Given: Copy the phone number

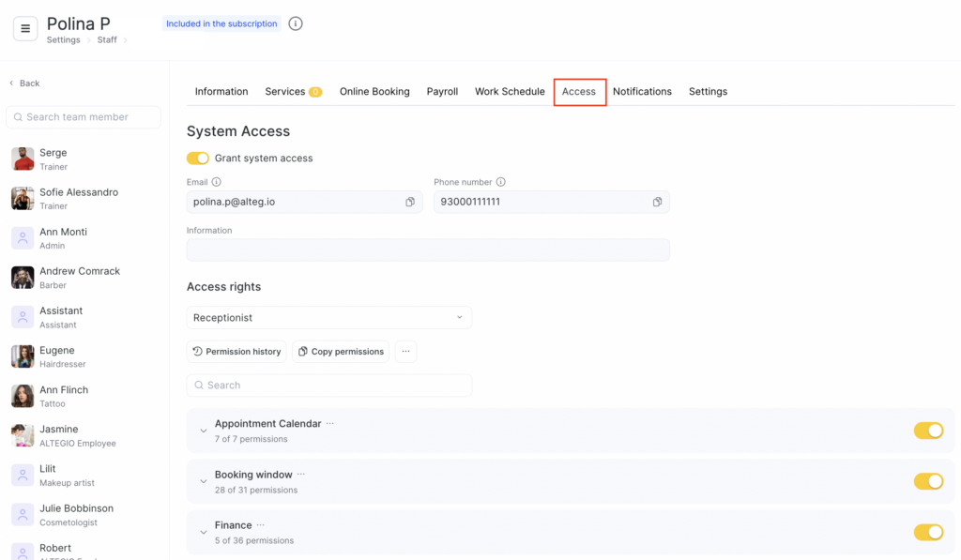Looking at the screenshot, I should (x=657, y=202).
